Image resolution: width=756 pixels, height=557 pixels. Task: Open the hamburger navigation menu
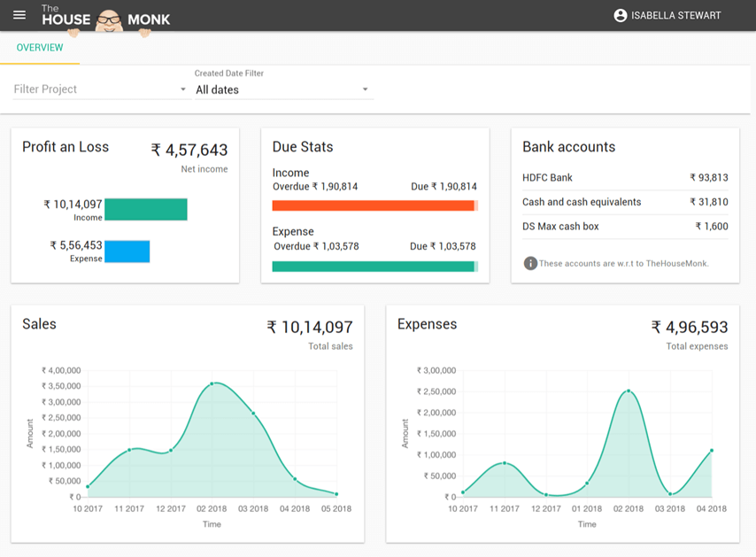(x=19, y=14)
